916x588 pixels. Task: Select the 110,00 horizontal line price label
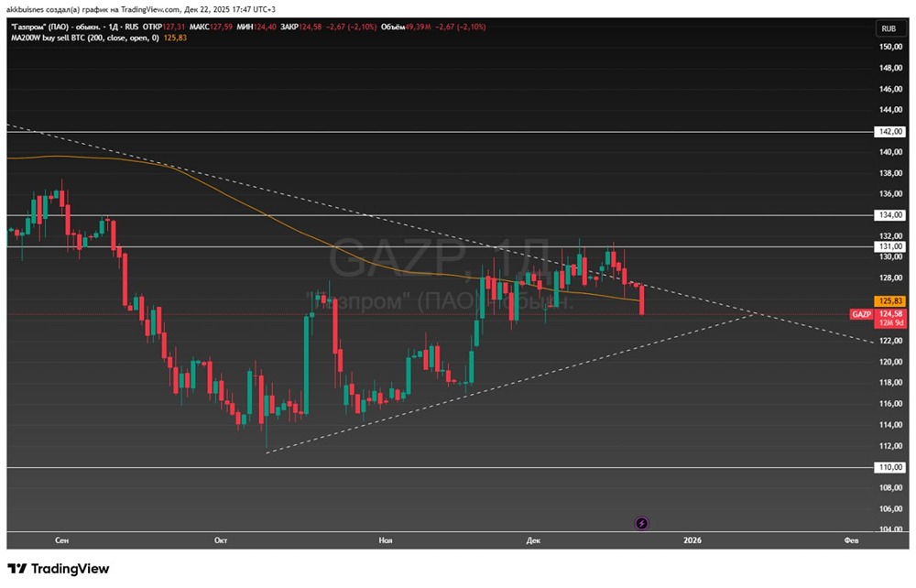point(890,468)
